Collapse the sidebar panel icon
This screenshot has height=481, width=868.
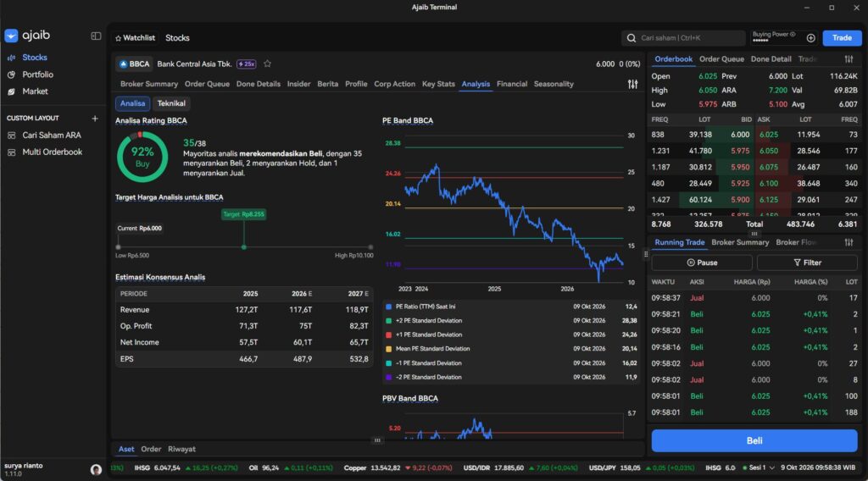coord(96,36)
